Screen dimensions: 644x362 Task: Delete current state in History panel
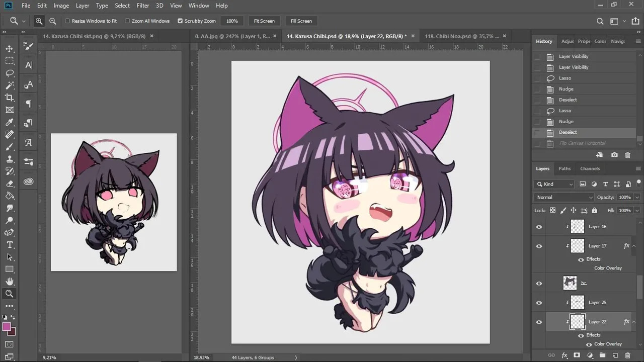[627, 155]
